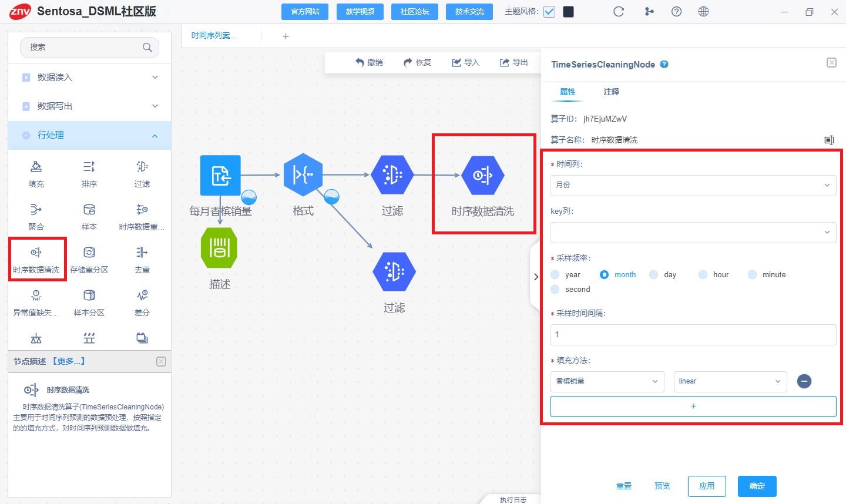Open the 社区论坛 button
Screen dimensions: 846x504
pyautogui.click(x=415, y=12)
